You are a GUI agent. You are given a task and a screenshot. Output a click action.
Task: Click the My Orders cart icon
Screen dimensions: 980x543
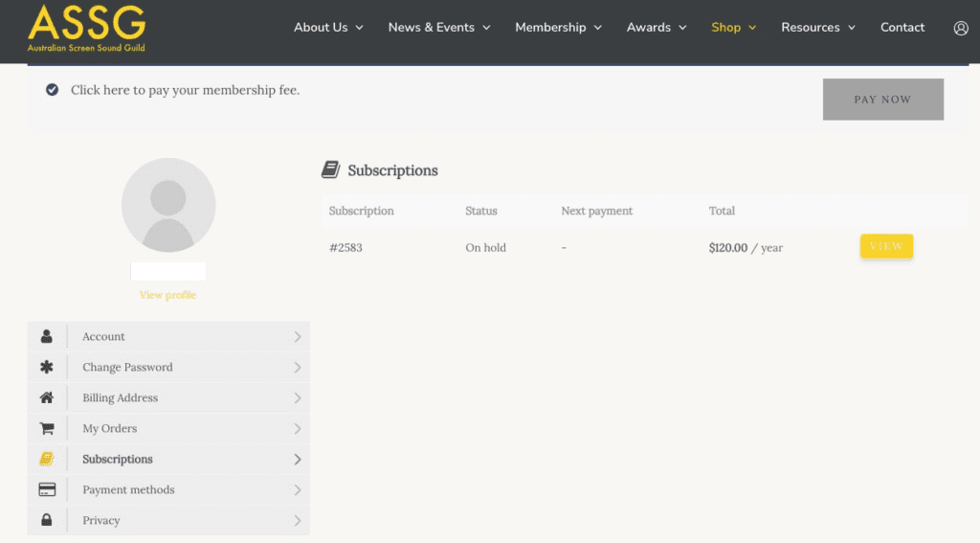coord(47,428)
